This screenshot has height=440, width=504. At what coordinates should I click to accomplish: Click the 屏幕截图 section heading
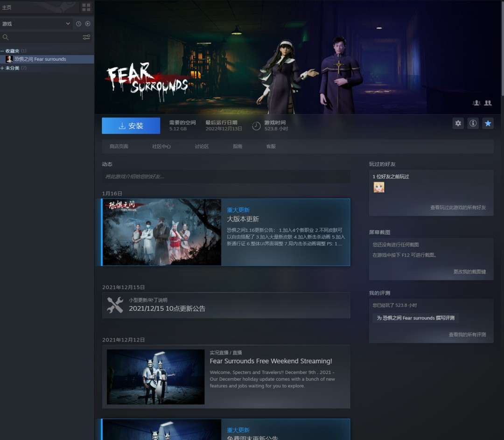click(379, 232)
